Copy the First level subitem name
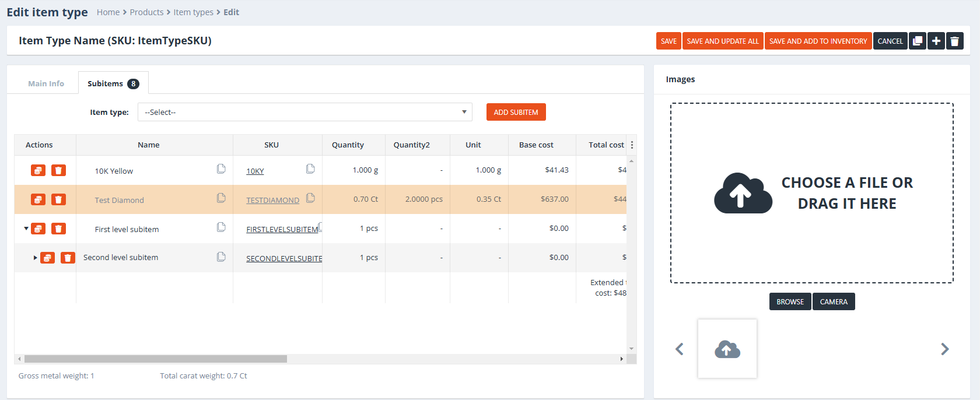980x400 pixels. click(221, 227)
